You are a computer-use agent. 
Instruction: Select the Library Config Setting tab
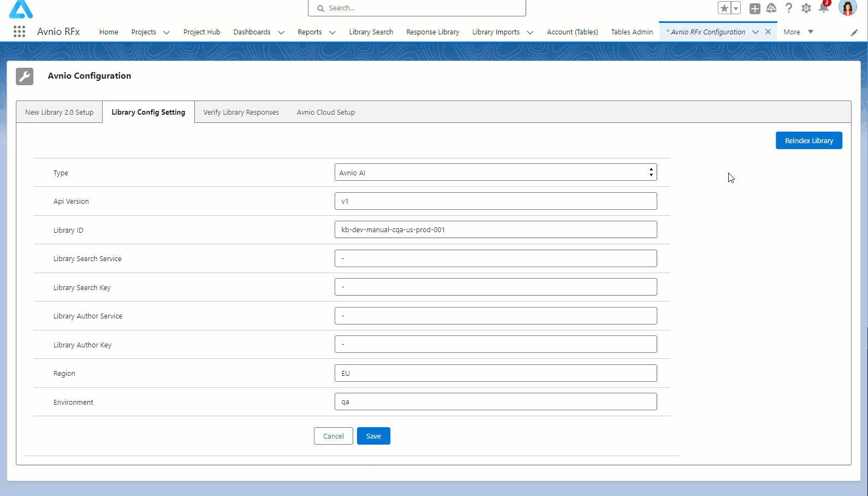pyautogui.click(x=148, y=112)
